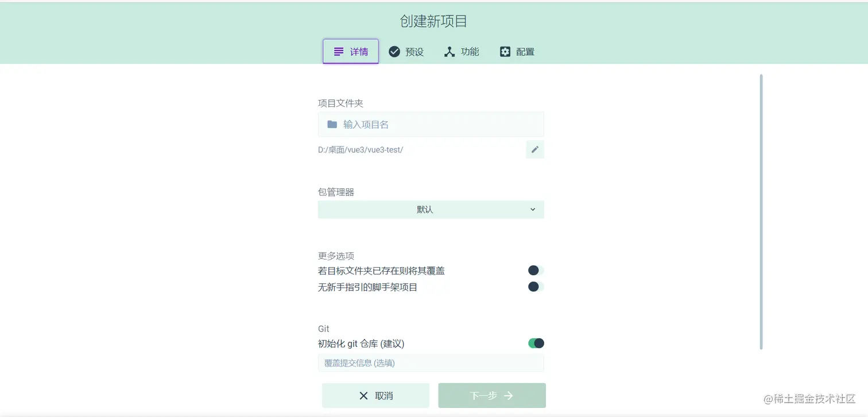The height and width of the screenshot is (417, 868).
Task: Click the 项目文件夹 label
Action: (340, 103)
